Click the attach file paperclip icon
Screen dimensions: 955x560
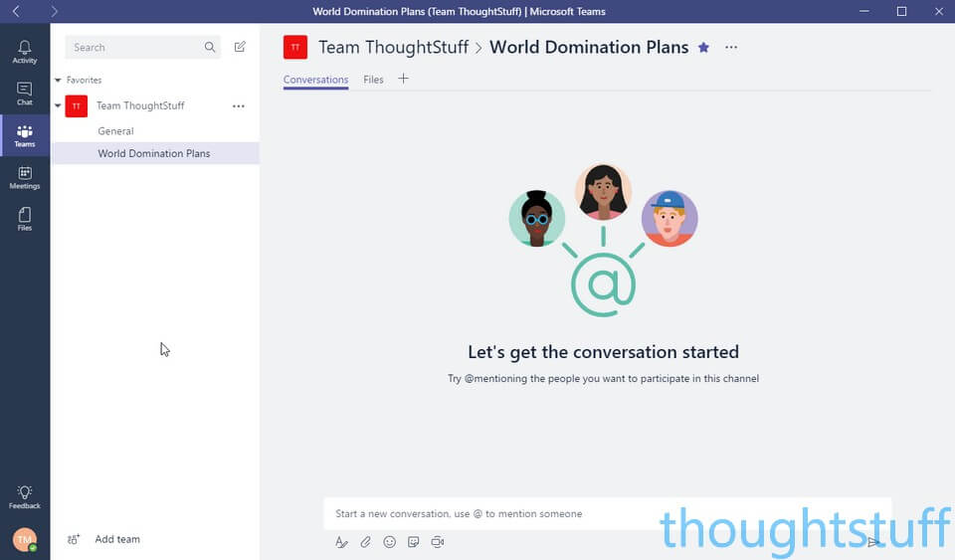365,542
